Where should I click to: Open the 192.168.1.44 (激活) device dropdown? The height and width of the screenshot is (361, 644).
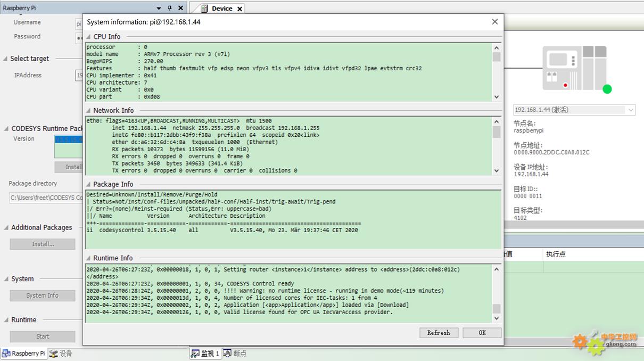click(574, 110)
